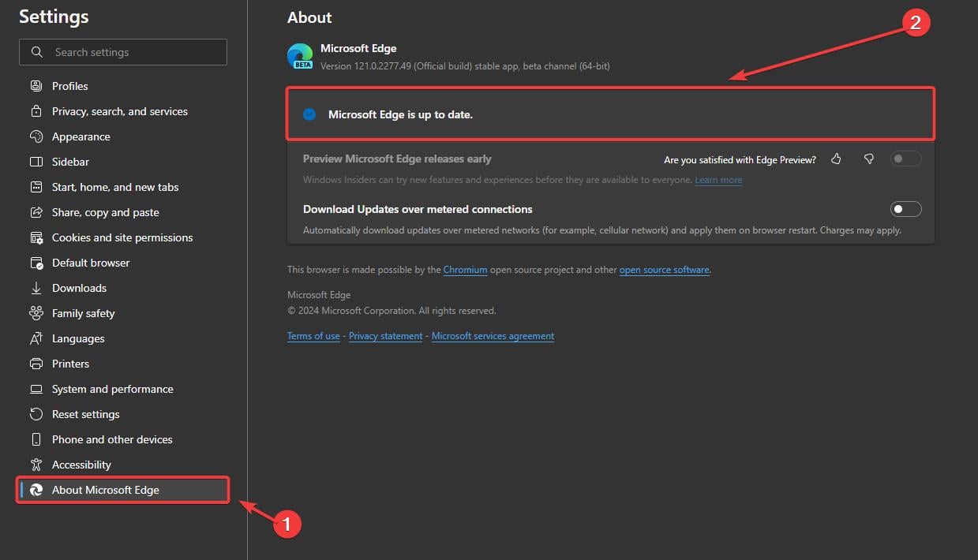
Task: Click the 2024 Microsoft Corporation copyright text
Action: [392, 311]
